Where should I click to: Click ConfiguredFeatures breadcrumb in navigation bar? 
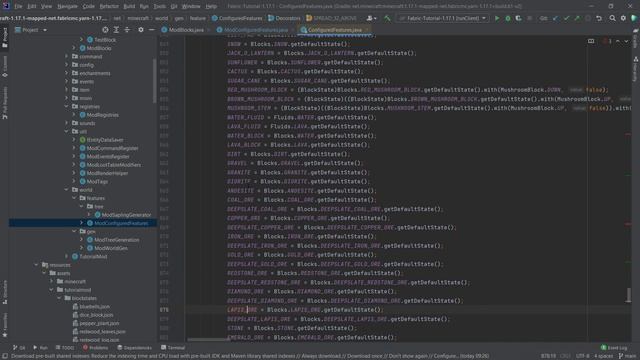[237, 18]
